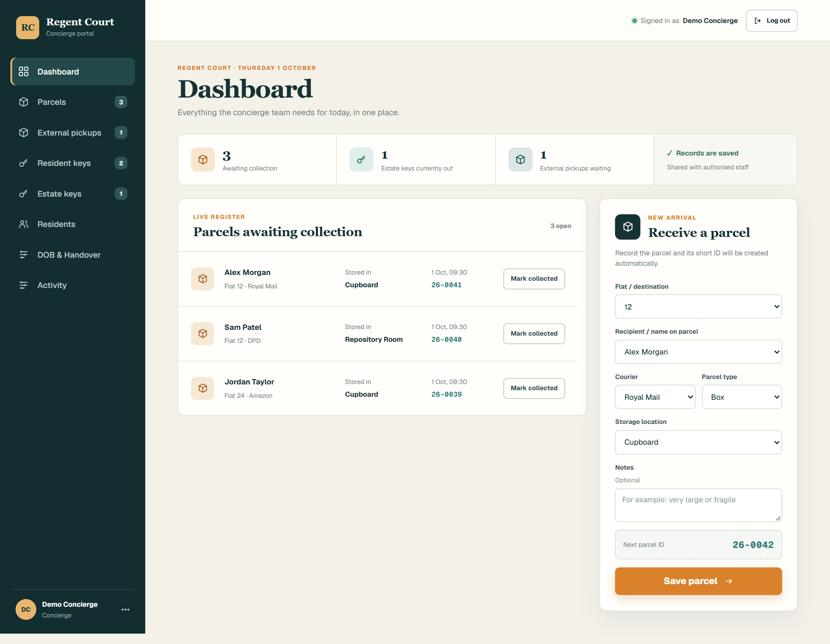Click 'Shared with authorised staff' text
Screen dimensions: 830x644
pos(708,167)
